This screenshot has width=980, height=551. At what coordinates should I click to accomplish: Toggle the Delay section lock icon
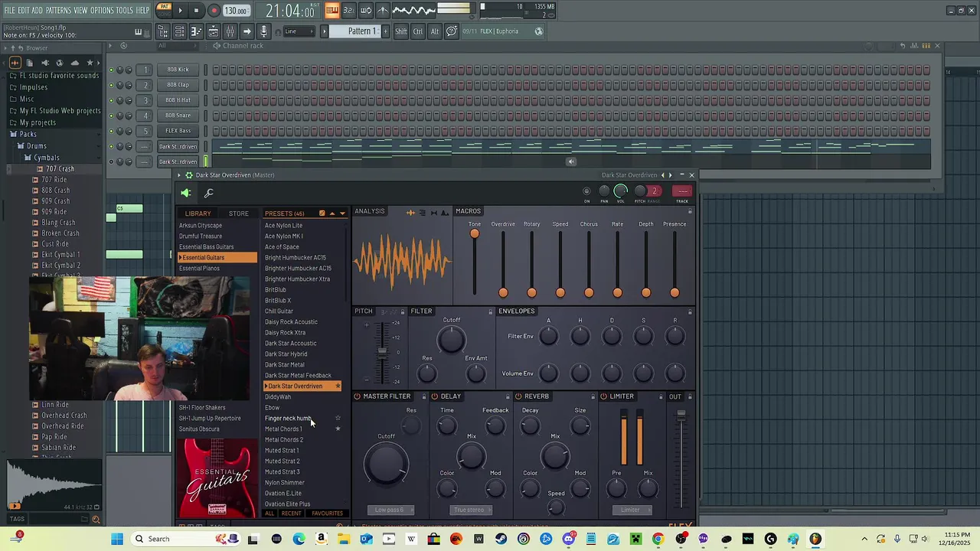pos(508,396)
